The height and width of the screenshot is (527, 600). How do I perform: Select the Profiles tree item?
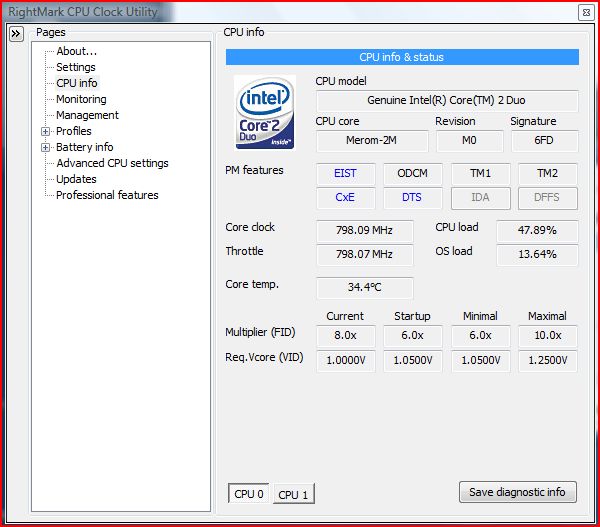point(74,131)
